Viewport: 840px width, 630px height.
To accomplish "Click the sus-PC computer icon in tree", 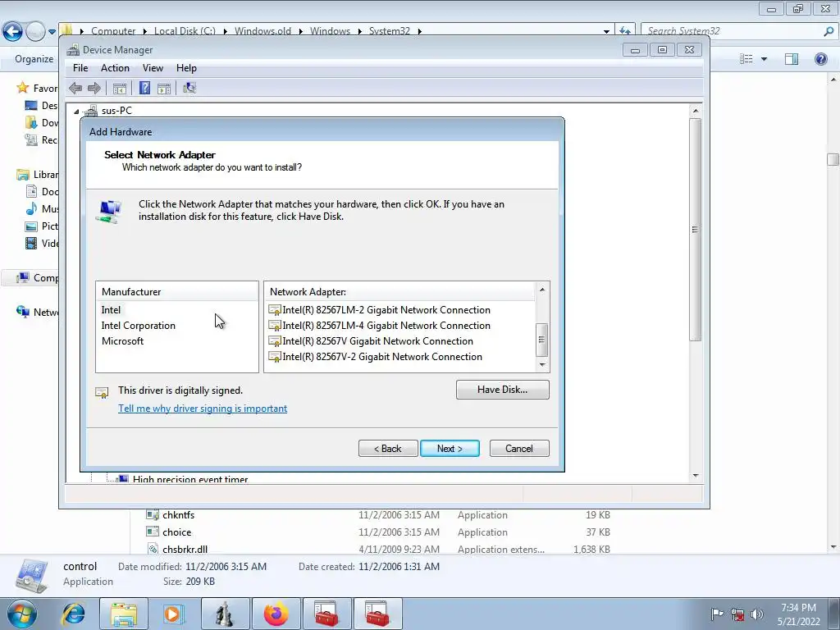I will tap(90, 111).
